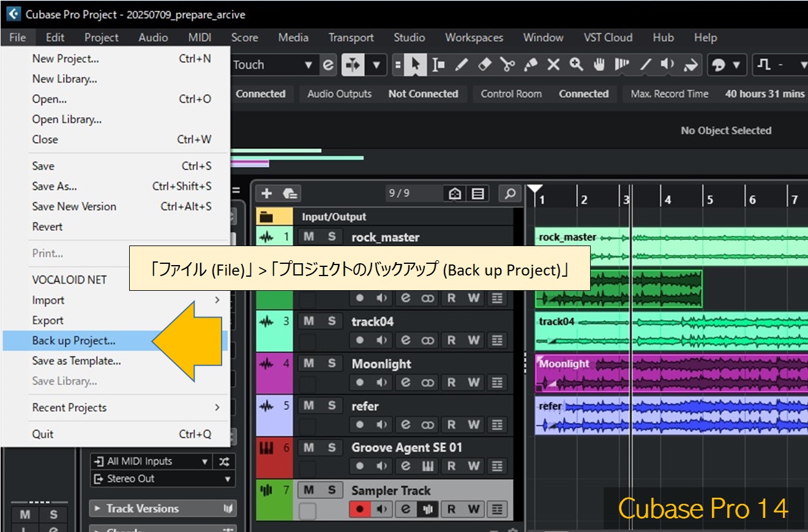The width and height of the screenshot is (808, 532).
Task: Click the Audio Outputs status label
Action: coord(340,94)
